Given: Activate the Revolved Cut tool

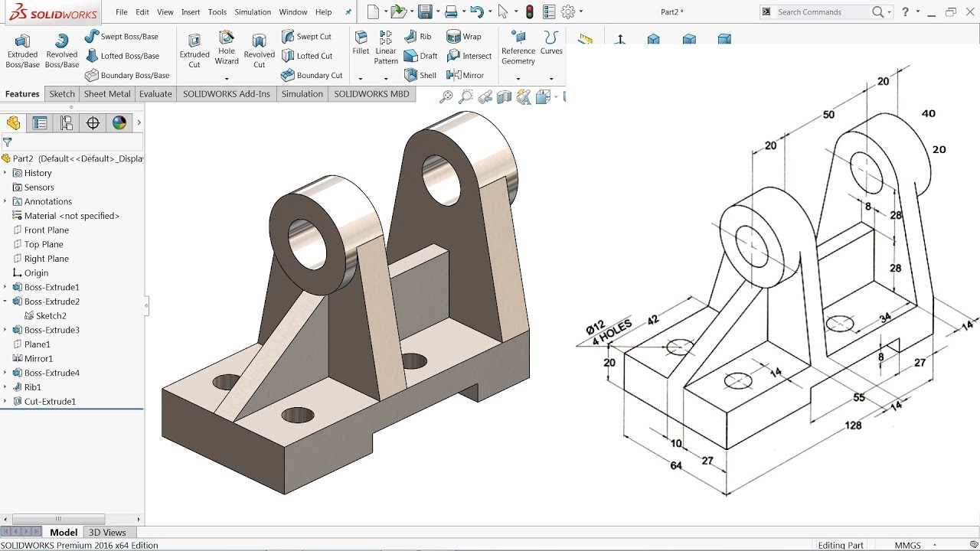Looking at the screenshot, I should click(x=259, y=51).
